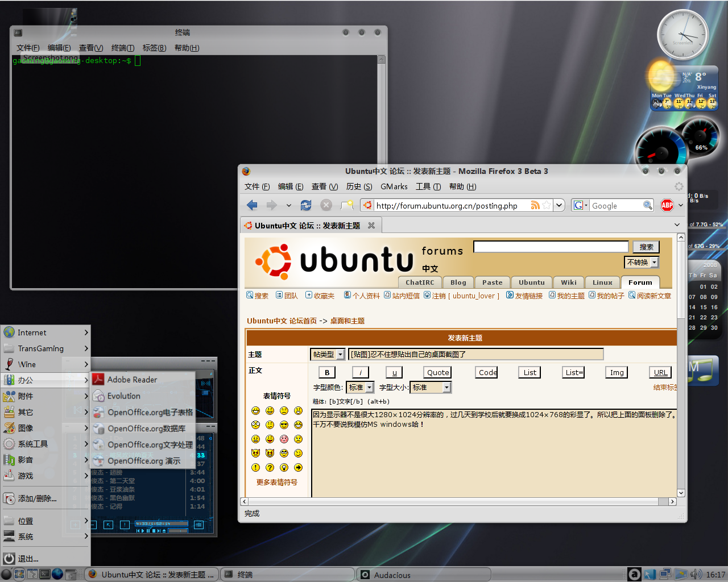Click the network monitor tray icon
Viewport: 728px width, 582px height.
pos(664,574)
